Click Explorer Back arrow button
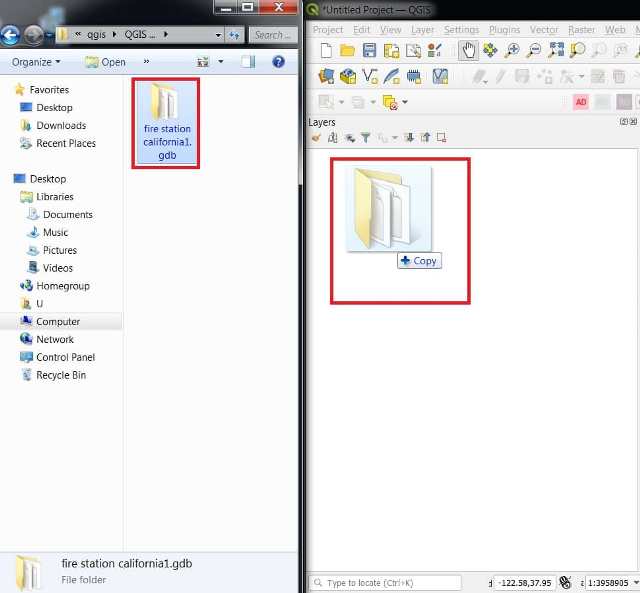Screen dimensions: 640x593 tap(9, 35)
